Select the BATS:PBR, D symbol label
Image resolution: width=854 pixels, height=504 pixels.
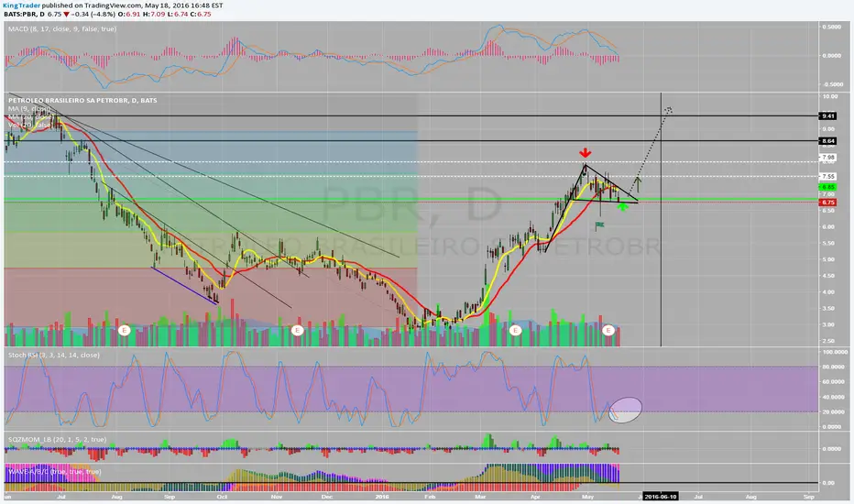click(x=24, y=14)
